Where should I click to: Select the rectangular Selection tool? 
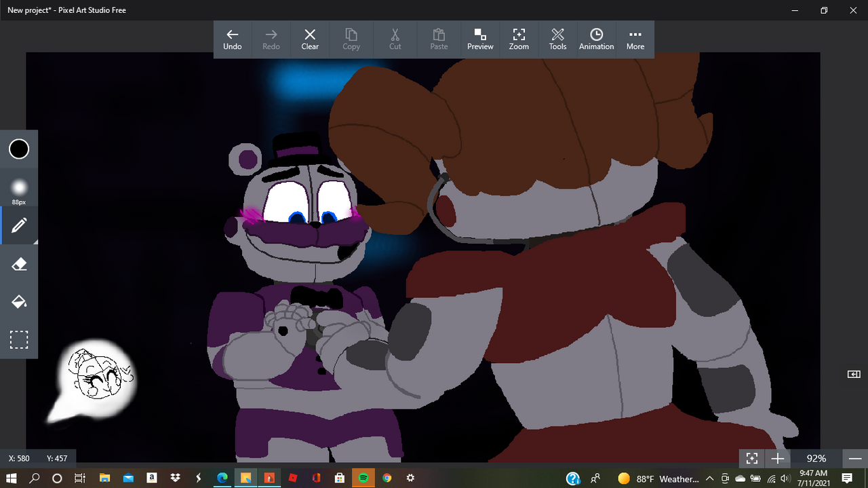point(19,339)
